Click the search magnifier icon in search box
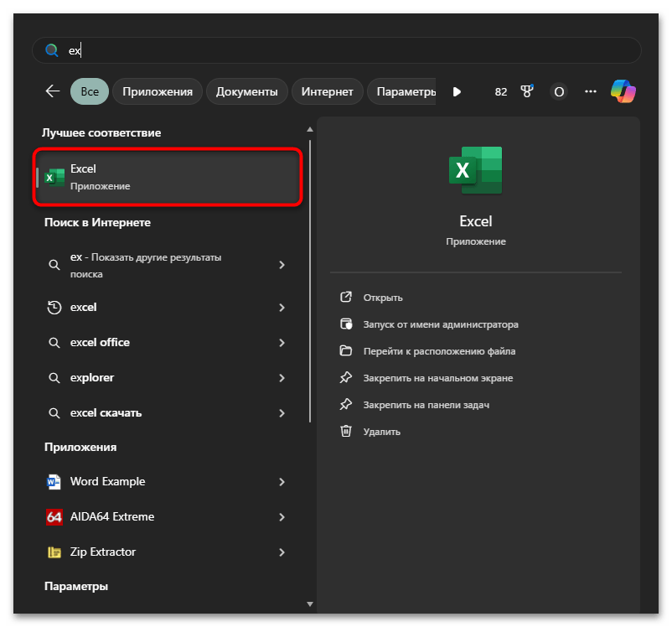 click(x=52, y=50)
